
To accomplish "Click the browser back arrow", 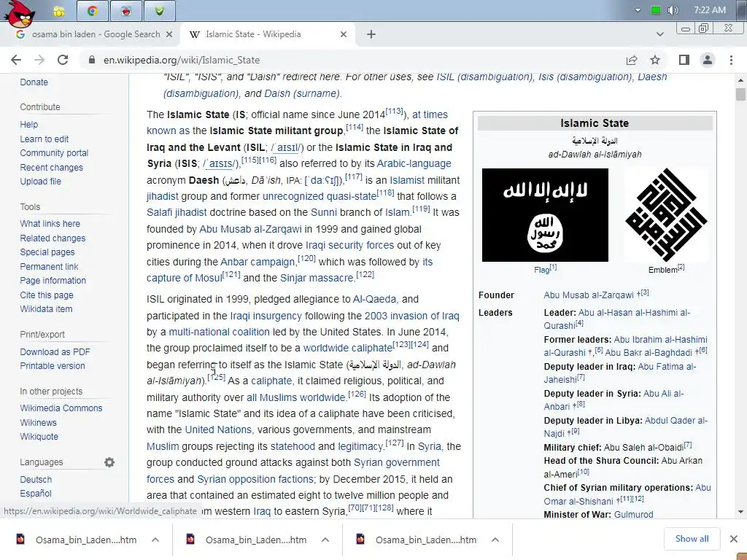I will click(x=16, y=60).
